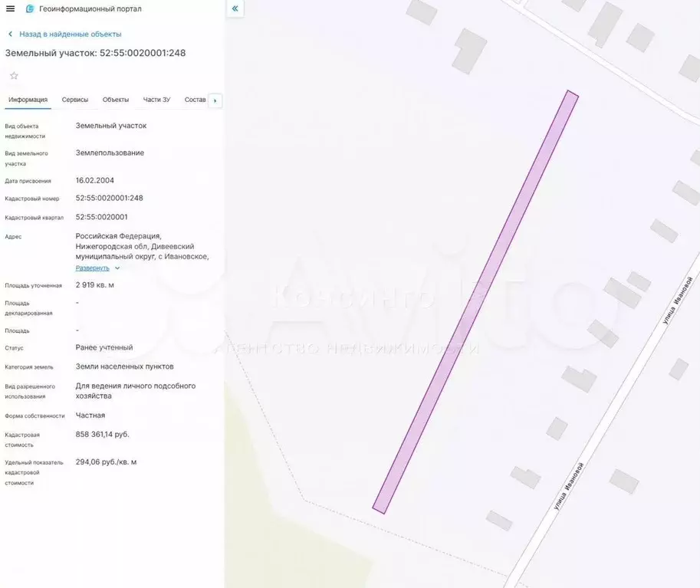Click the Кадастровый номер field label
Viewport: 700px width, 588px height.
[x=32, y=199]
